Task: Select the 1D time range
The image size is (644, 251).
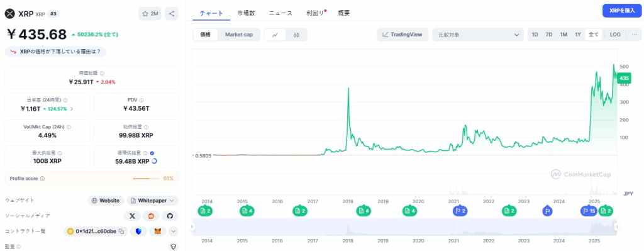Action: [x=535, y=35]
